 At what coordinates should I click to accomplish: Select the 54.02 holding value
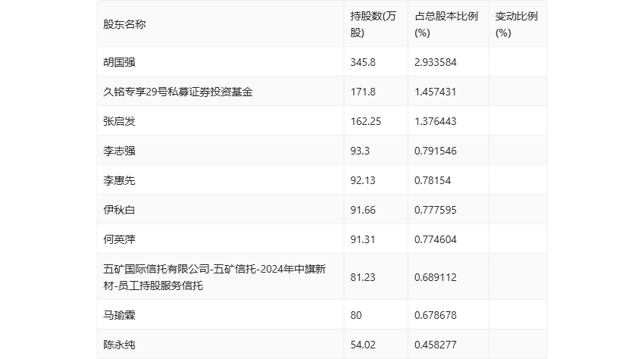coord(363,345)
